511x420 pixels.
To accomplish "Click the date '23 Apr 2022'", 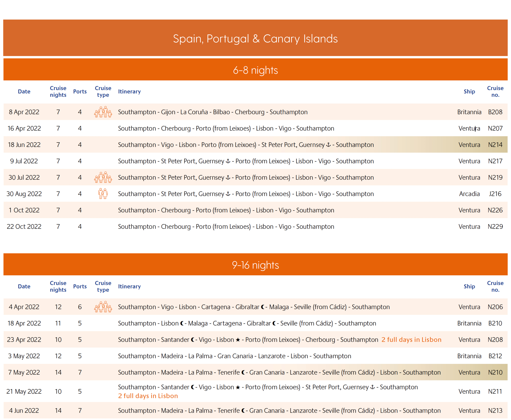I will click(24, 340).
